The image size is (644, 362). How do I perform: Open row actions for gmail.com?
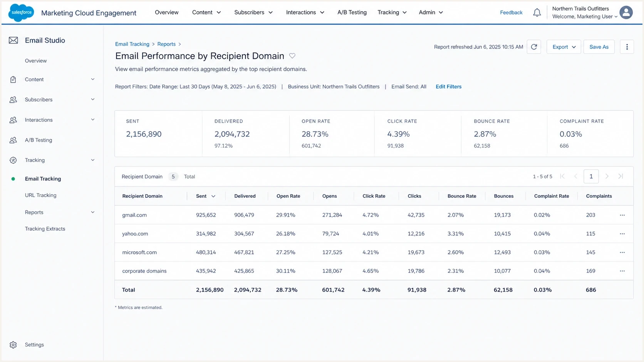point(622,215)
